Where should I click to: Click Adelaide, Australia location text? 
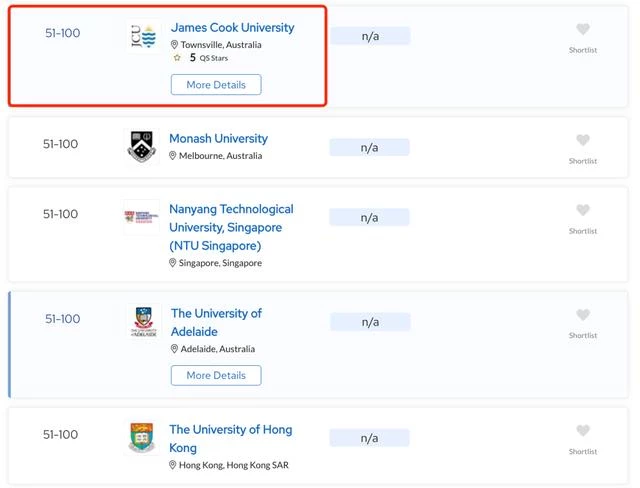[218, 349]
